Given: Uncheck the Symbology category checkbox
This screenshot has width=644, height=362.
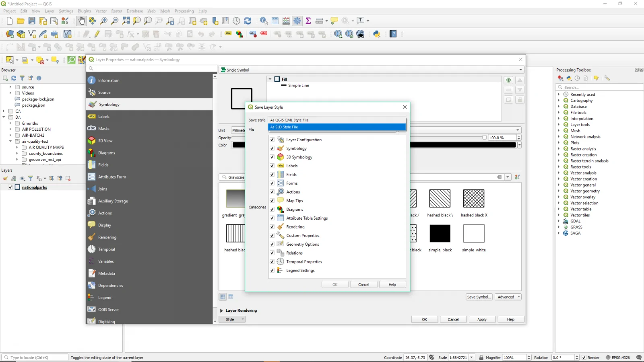Looking at the screenshot, I should [272, 148].
